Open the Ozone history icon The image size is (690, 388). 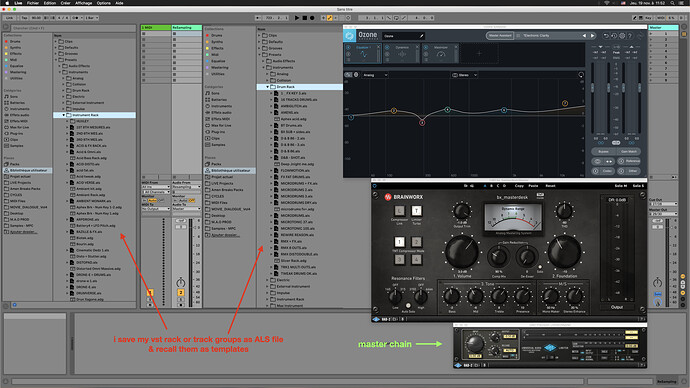pyautogui.click(x=614, y=36)
